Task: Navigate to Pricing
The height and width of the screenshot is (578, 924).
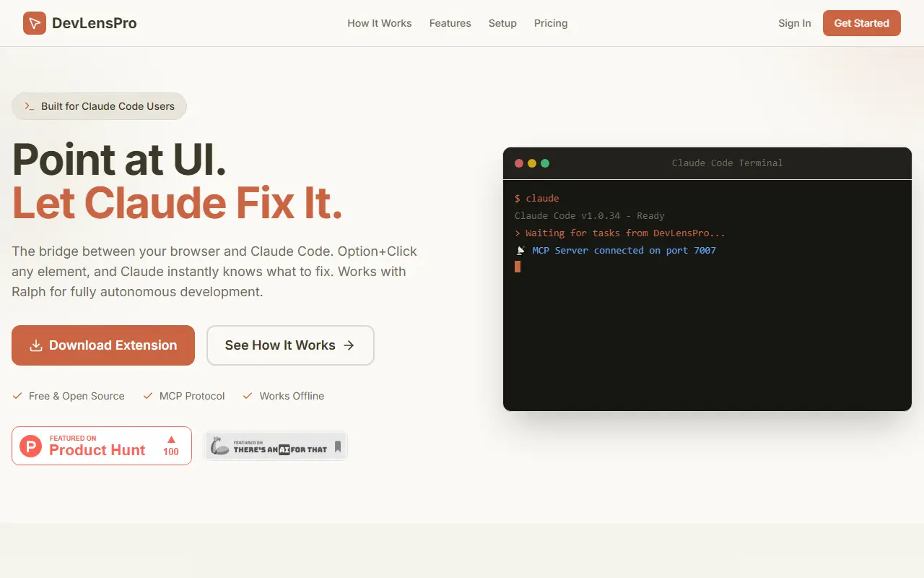Action: tap(551, 23)
